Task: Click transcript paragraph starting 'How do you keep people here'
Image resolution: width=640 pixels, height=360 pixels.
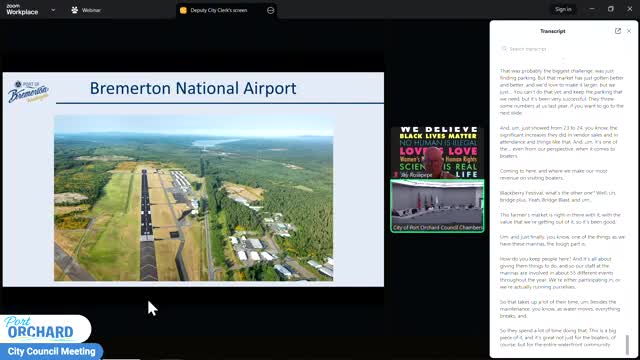Action: click(560, 273)
